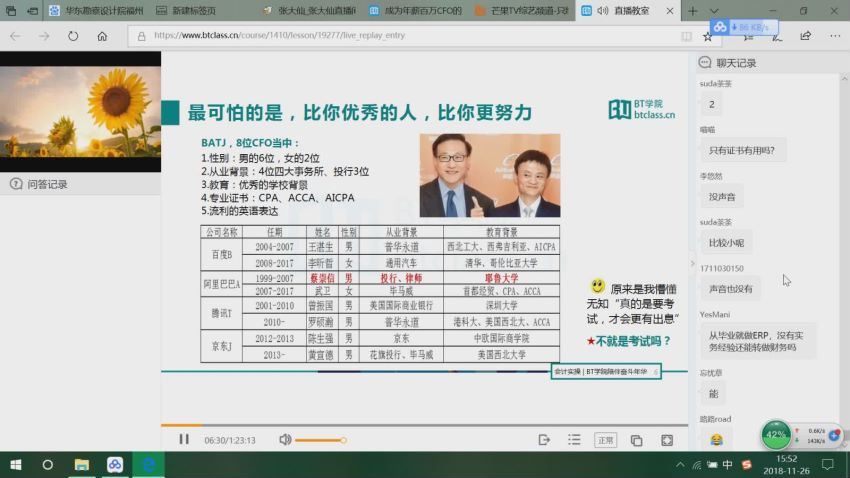Click the pop-out window player icon

click(636, 440)
